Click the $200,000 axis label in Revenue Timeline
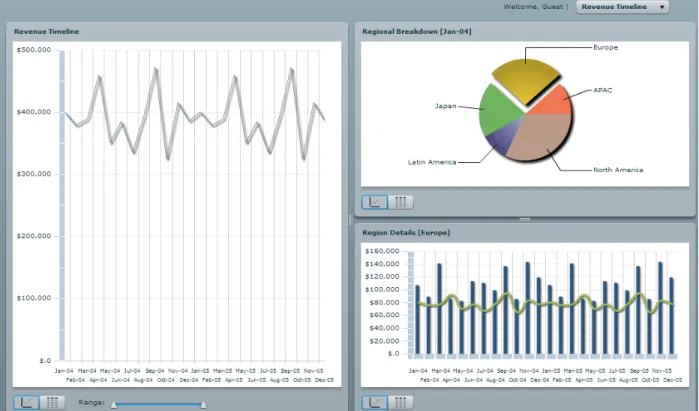Image resolution: width=699 pixels, height=411 pixels. pyautogui.click(x=34, y=236)
